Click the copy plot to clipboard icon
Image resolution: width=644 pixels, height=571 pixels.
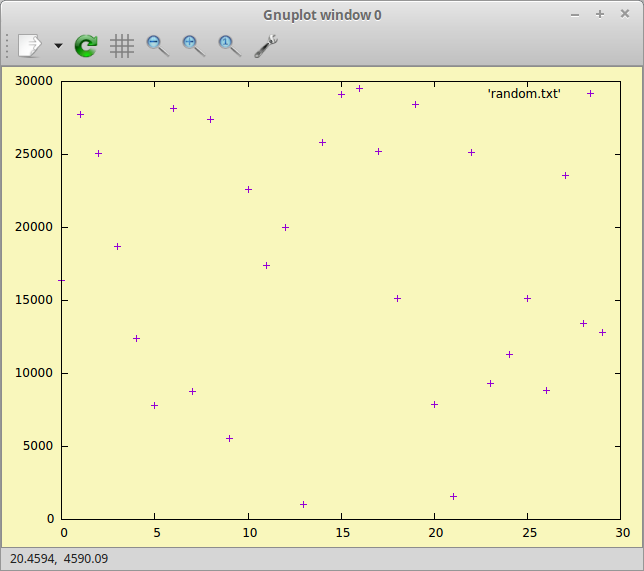(x=30, y=45)
